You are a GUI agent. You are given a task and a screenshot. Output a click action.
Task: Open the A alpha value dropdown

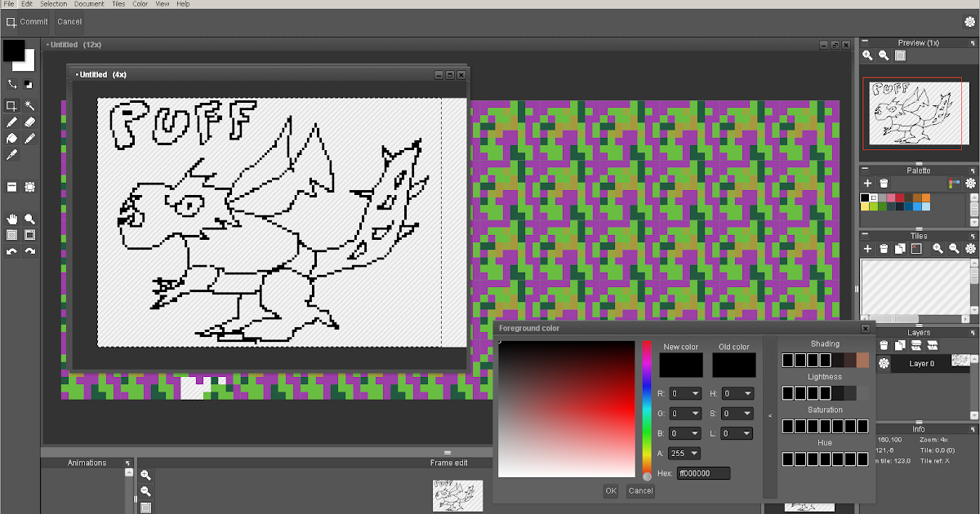[685, 454]
